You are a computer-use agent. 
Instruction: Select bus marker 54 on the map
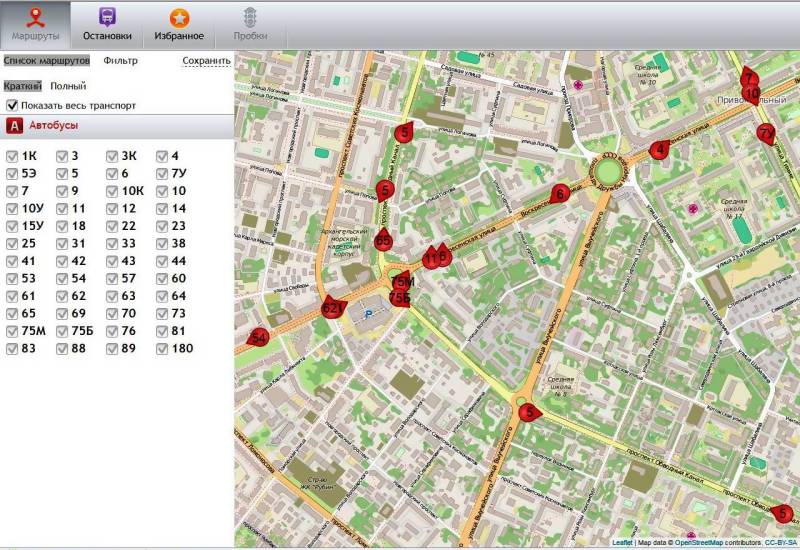click(x=258, y=339)
